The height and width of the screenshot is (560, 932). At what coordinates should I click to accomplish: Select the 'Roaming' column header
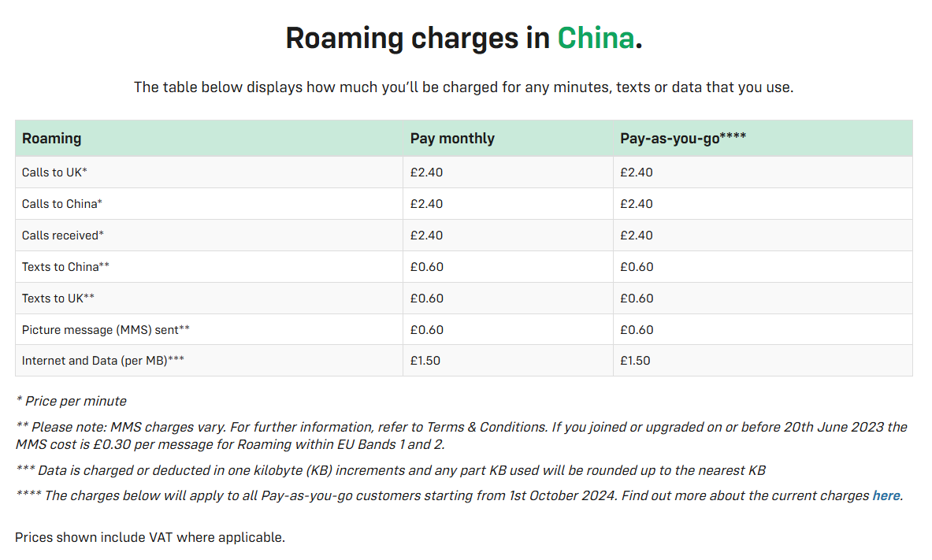pos(52,139)
